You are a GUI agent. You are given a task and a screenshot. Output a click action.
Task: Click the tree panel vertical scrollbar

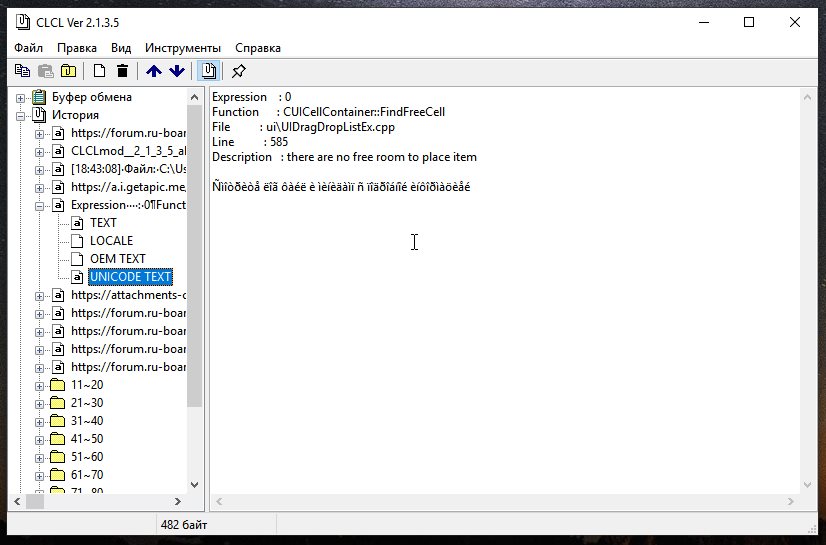click(x=195, y=300)
